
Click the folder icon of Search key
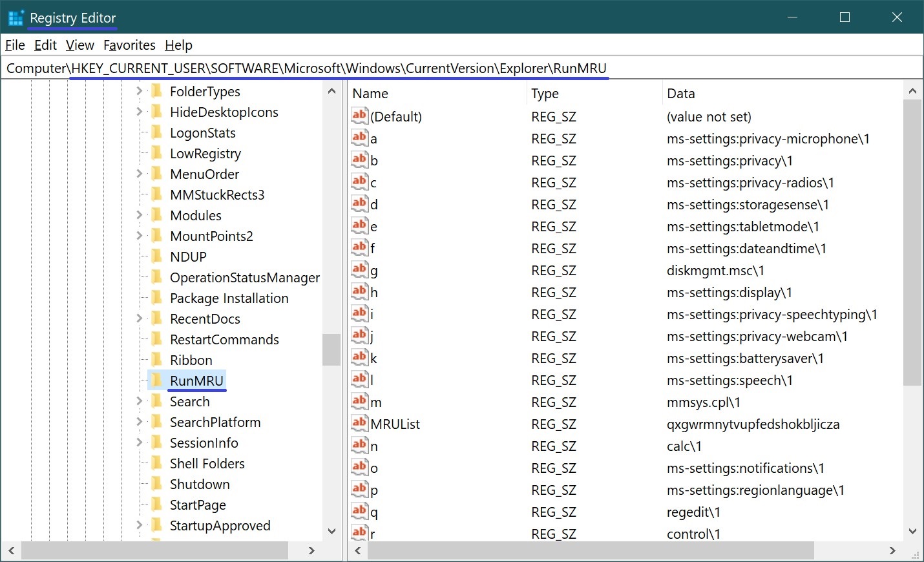coord(156,401)
